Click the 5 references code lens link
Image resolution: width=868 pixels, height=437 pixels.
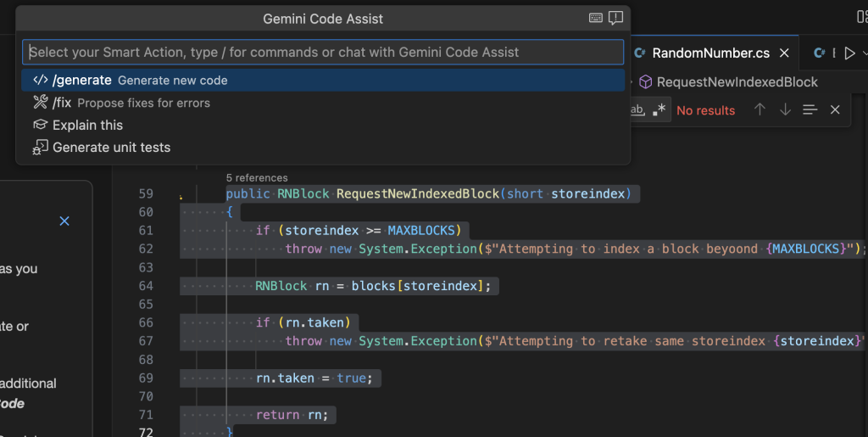(x=257, y=178)
